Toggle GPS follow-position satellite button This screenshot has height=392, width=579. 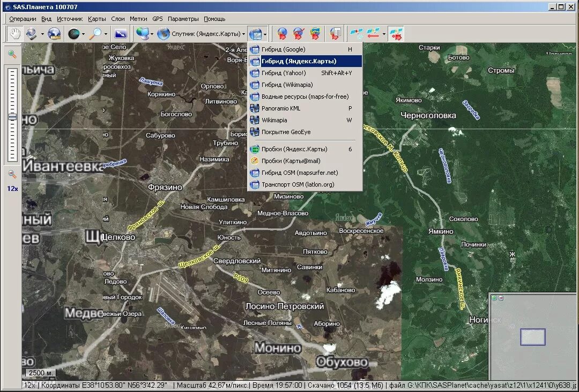397,34
